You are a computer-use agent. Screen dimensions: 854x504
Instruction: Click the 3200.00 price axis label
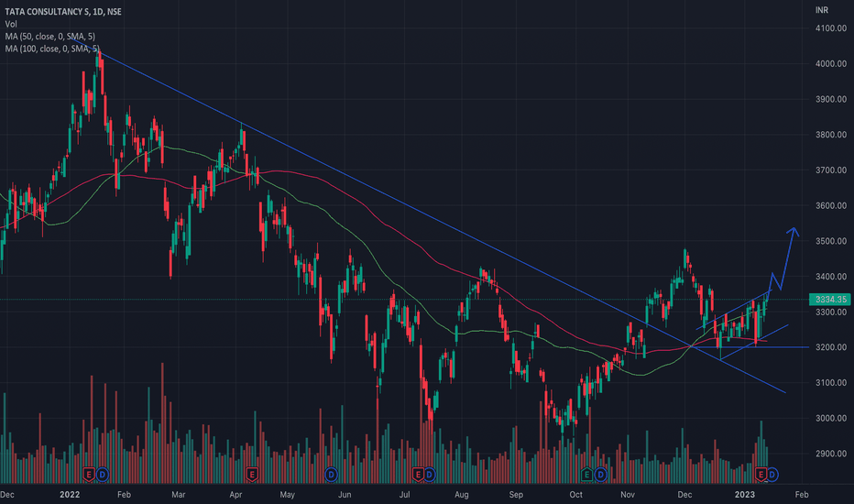830,347
